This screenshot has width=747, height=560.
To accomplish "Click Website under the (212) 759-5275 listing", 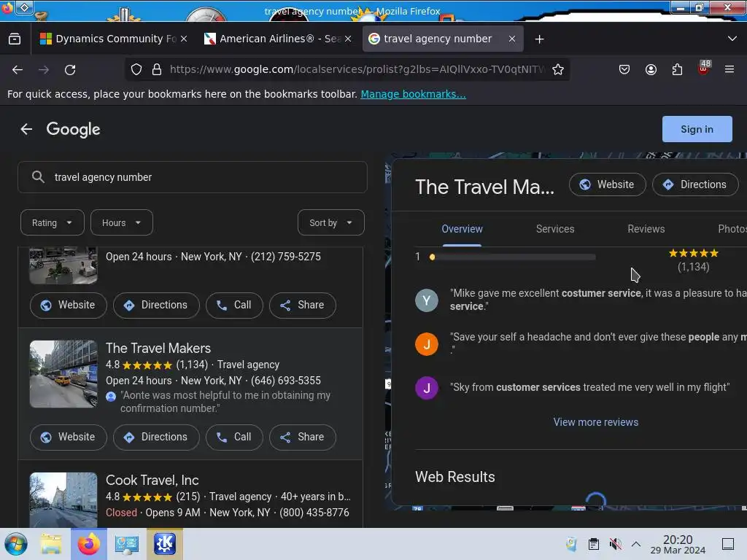I will point(68,306).
